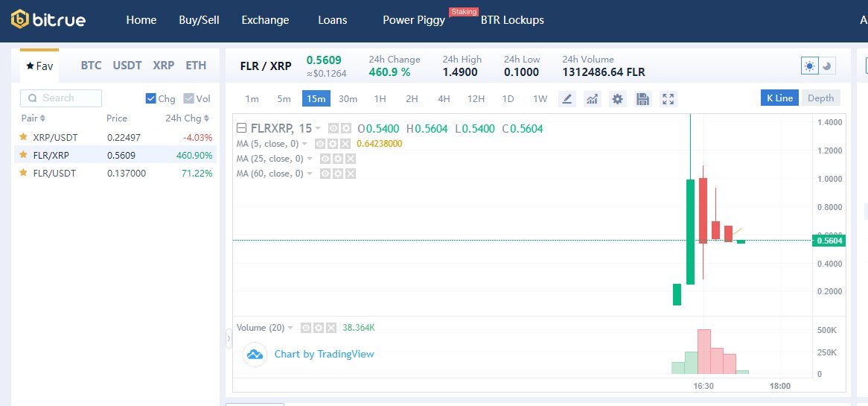Remove the Volume indicator

click(331, 327)
